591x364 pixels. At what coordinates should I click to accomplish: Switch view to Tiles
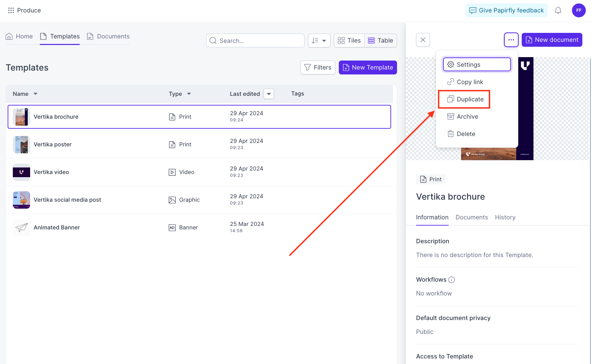point(349,40)
